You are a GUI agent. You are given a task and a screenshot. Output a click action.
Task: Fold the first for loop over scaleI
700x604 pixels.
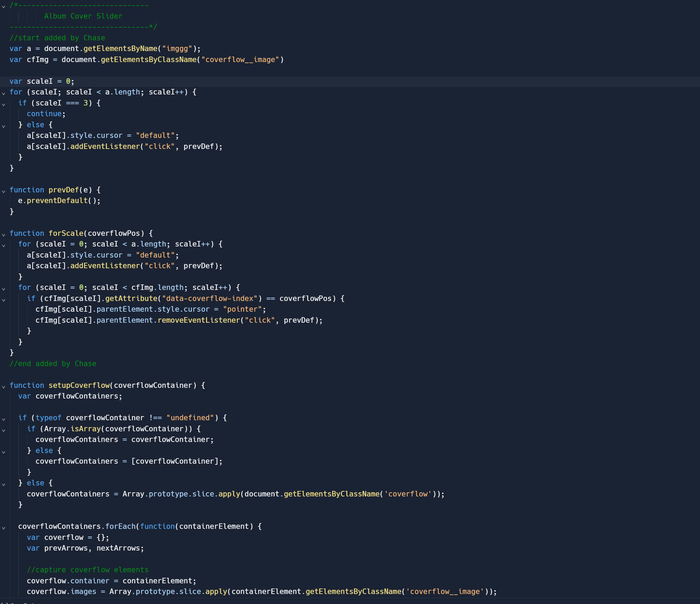pos(3,93)
